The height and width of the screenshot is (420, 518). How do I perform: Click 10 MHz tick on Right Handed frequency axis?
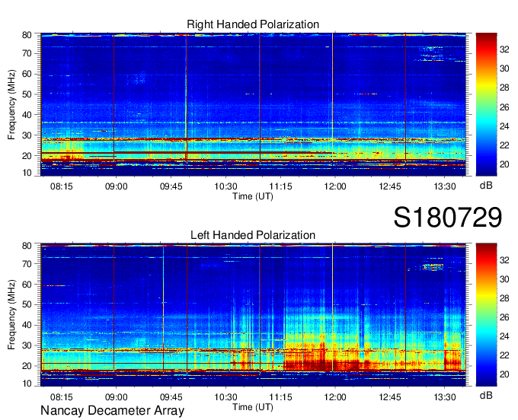coord(27,173)
